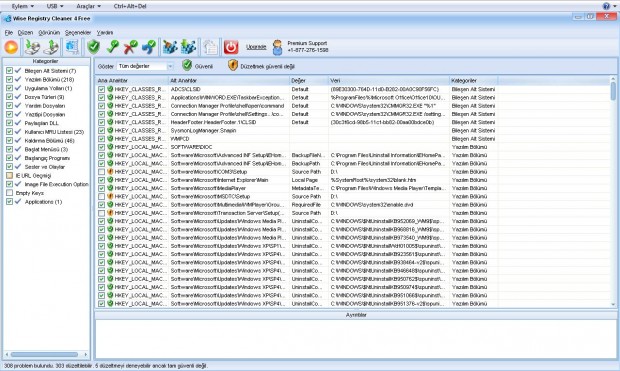Image resolution: width=620 pixels, height=371 pixels.
Task: Open the Düzen menu
Action: point(25,32)
